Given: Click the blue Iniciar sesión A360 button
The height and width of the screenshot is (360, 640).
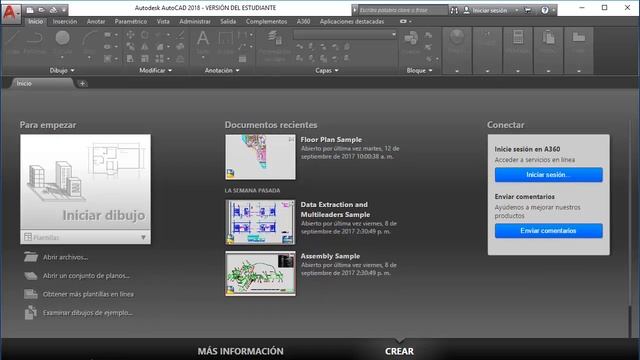Looking at the screenshot, I should click(x=549, y=175).
